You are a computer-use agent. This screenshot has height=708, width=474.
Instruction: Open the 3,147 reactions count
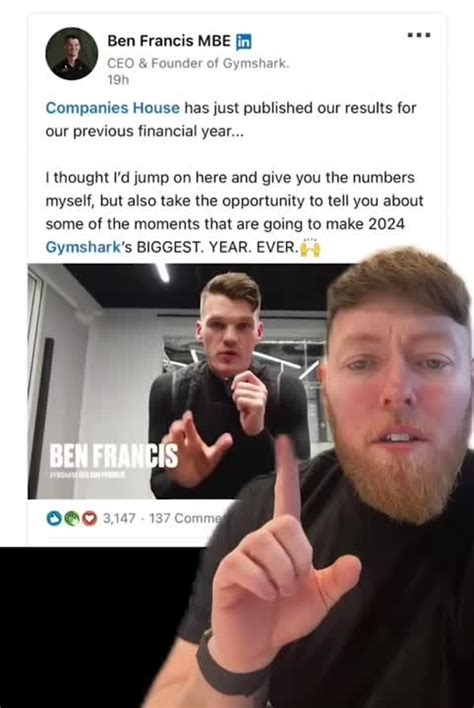click(119, 518)
